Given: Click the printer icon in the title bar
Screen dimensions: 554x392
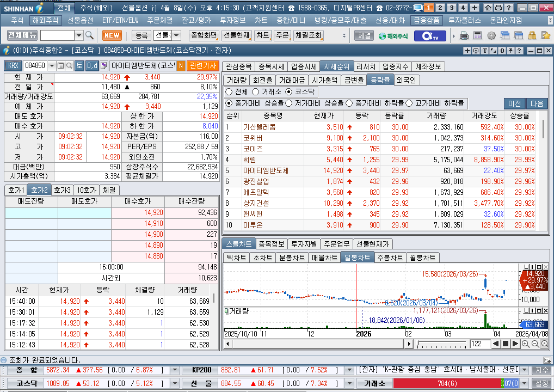Looking at the screenshot, I should click(x=498, y=8).
